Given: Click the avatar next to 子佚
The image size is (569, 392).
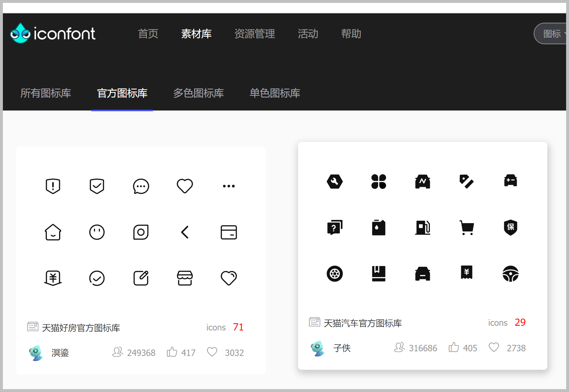Looking at the screenshot, I should (x=318, y=348).
